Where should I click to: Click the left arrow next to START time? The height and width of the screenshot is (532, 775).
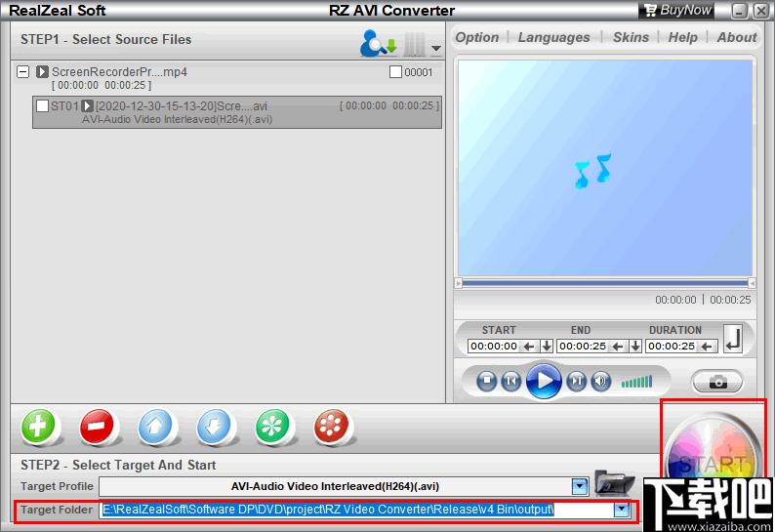click(x=529, y=347)
